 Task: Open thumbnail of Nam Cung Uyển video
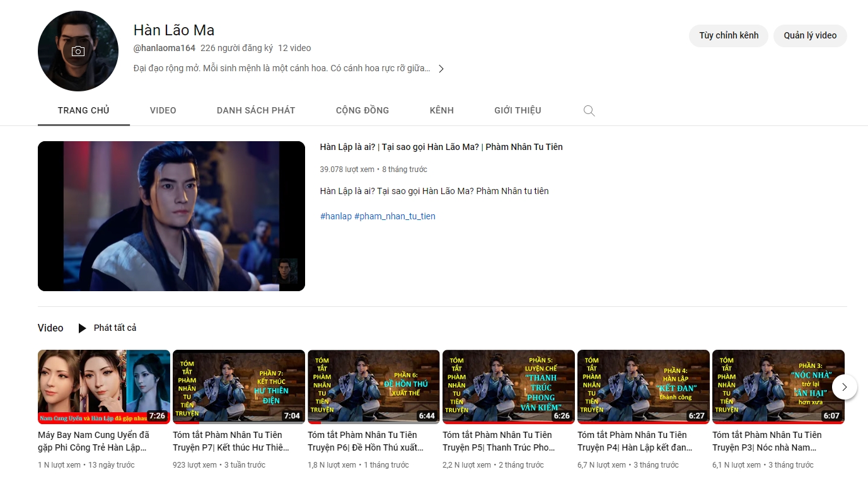tap(104, 387)
